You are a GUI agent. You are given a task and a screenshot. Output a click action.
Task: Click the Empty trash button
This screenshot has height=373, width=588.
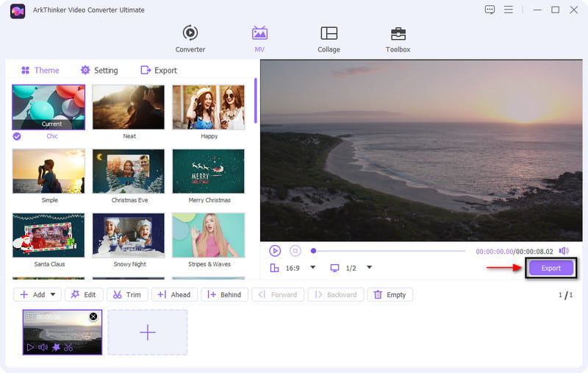coord(390,294)
